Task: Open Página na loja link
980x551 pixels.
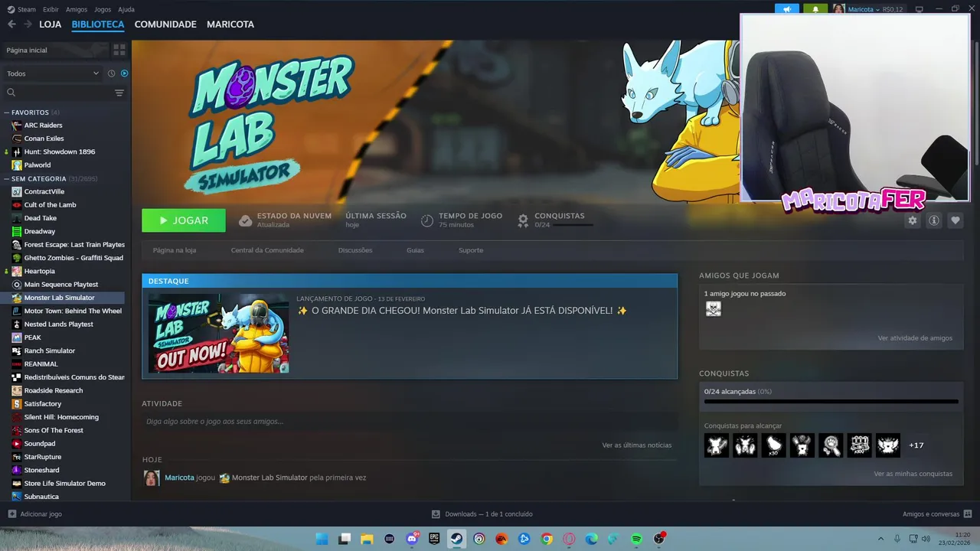Action: click(175, 250)
